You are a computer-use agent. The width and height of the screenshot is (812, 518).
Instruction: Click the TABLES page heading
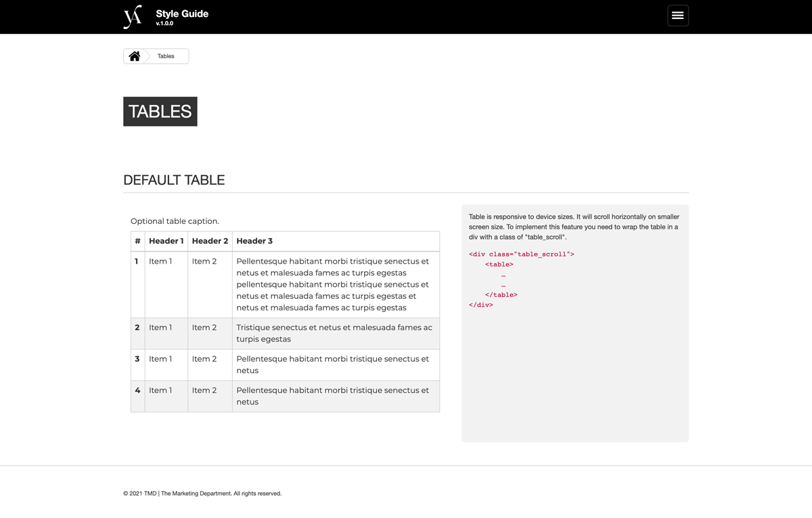pos(160,112)
